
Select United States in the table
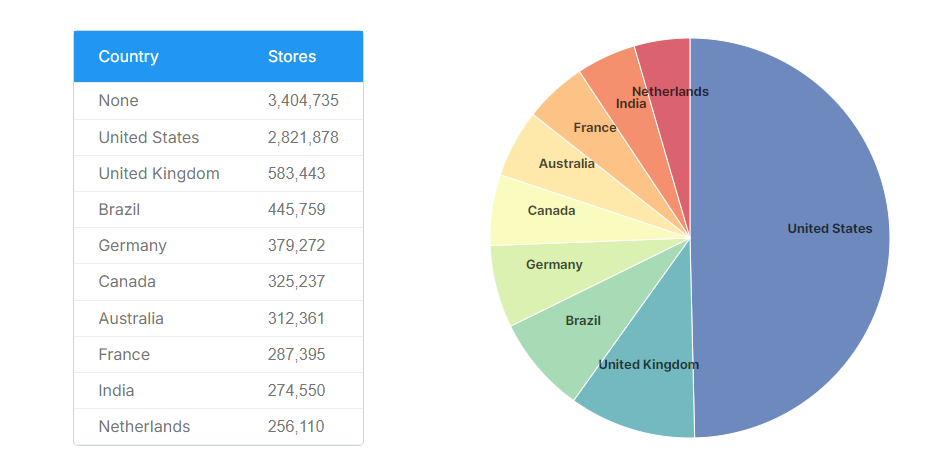pos(149,137)
